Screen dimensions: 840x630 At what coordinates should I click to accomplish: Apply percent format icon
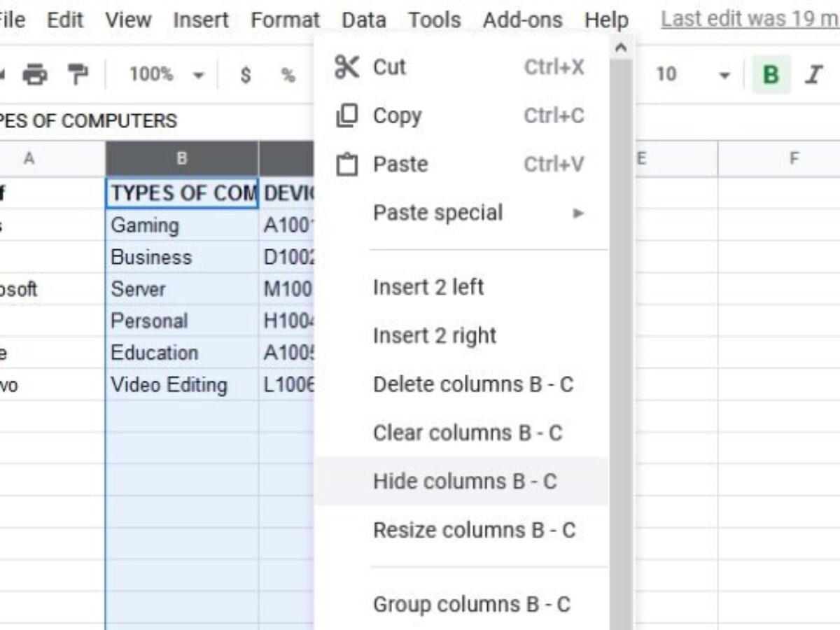pos(288,75)
